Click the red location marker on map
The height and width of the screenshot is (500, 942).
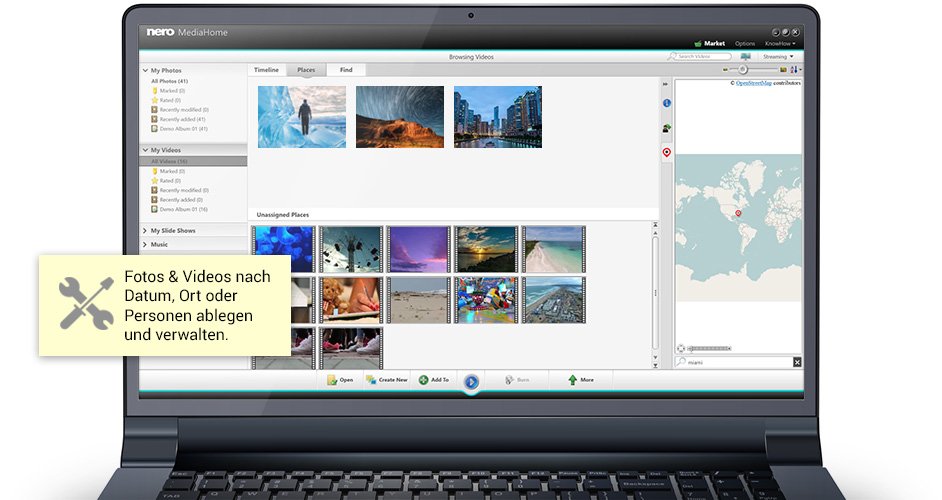click(x=738, y=213)
